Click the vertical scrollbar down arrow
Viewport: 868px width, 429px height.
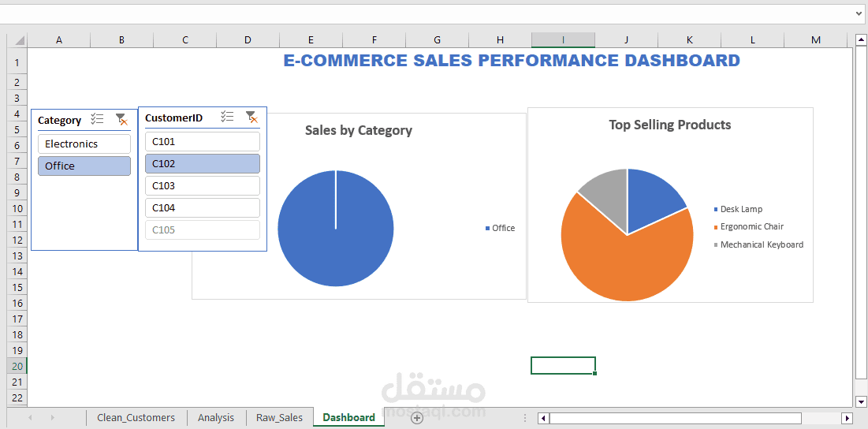click(860, 401)
